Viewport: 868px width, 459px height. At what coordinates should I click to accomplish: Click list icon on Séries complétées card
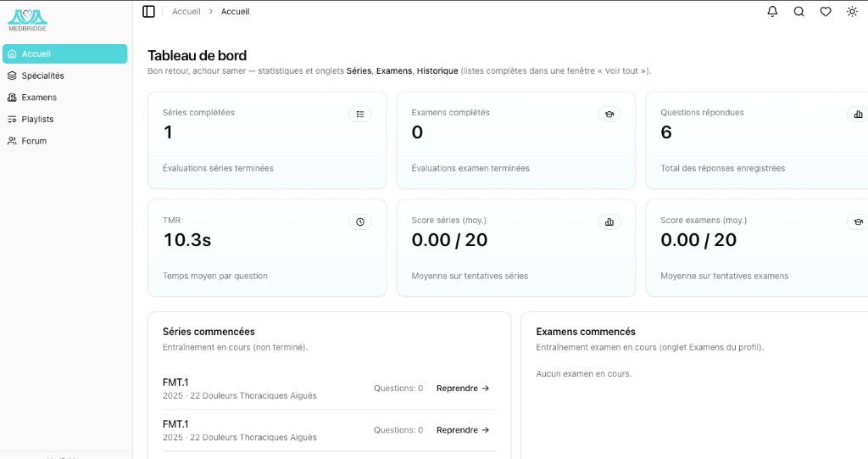click(x=359, y=115)
